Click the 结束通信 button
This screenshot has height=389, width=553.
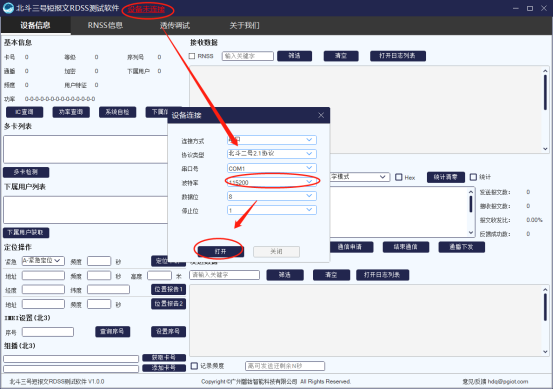[406, 247]
